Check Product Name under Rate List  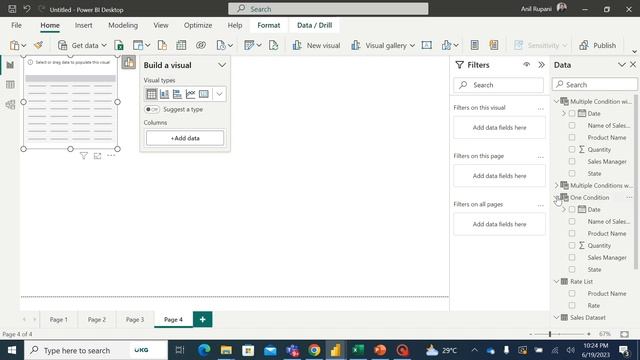[572, 293]
